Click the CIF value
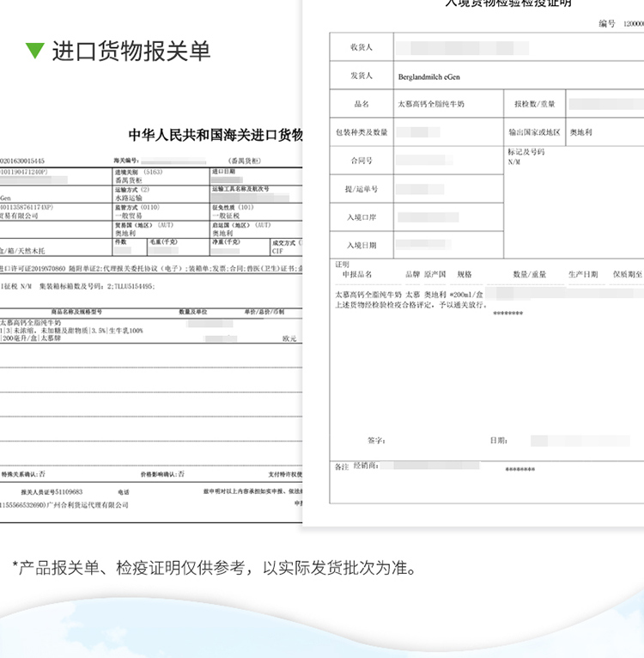The image size is (644, 658). pos(277,252)
